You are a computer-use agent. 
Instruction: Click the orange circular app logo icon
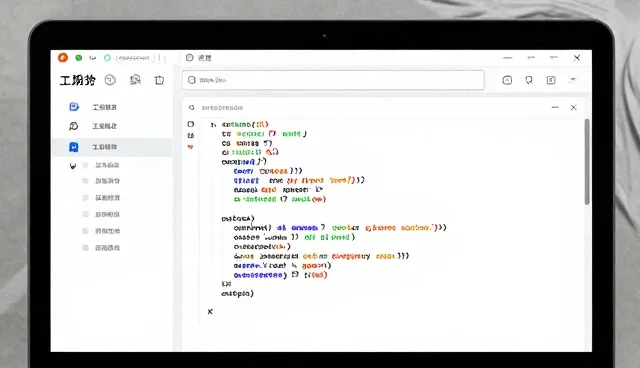(x=63, y=58)
